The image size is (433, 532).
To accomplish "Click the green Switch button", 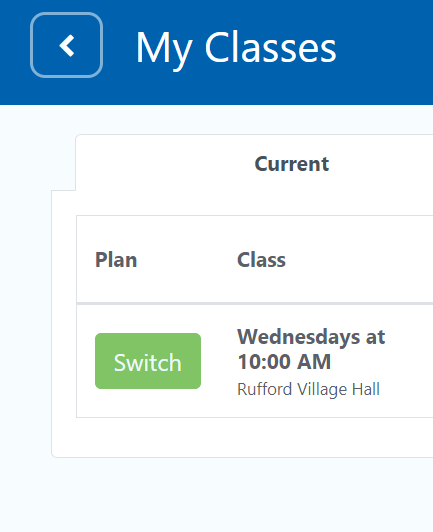I will tap(148, 361).
